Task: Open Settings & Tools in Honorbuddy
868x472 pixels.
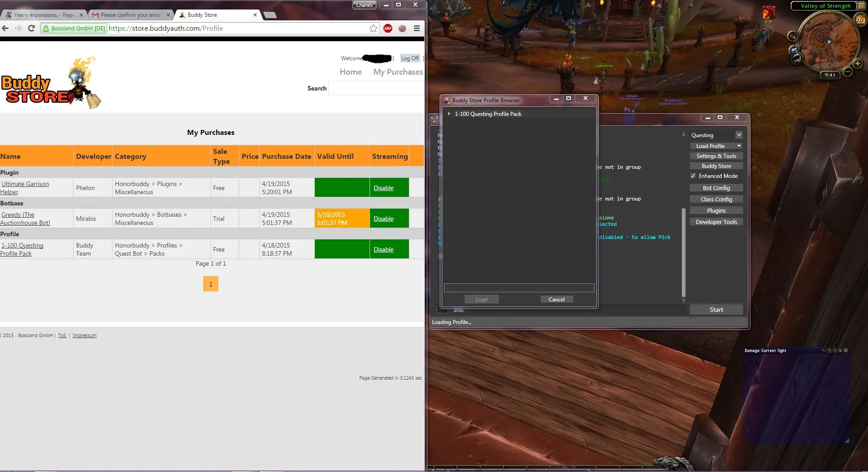Action: pos(716,156)
